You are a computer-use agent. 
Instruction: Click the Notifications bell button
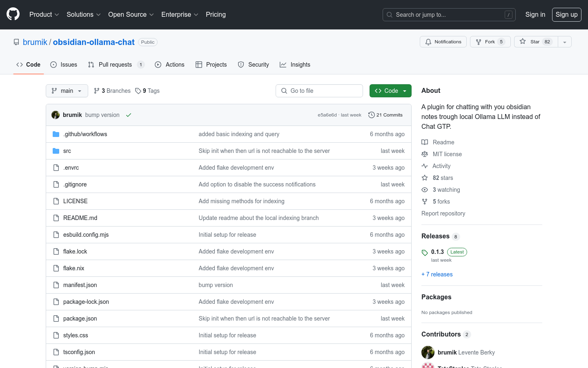click(443, 42)
